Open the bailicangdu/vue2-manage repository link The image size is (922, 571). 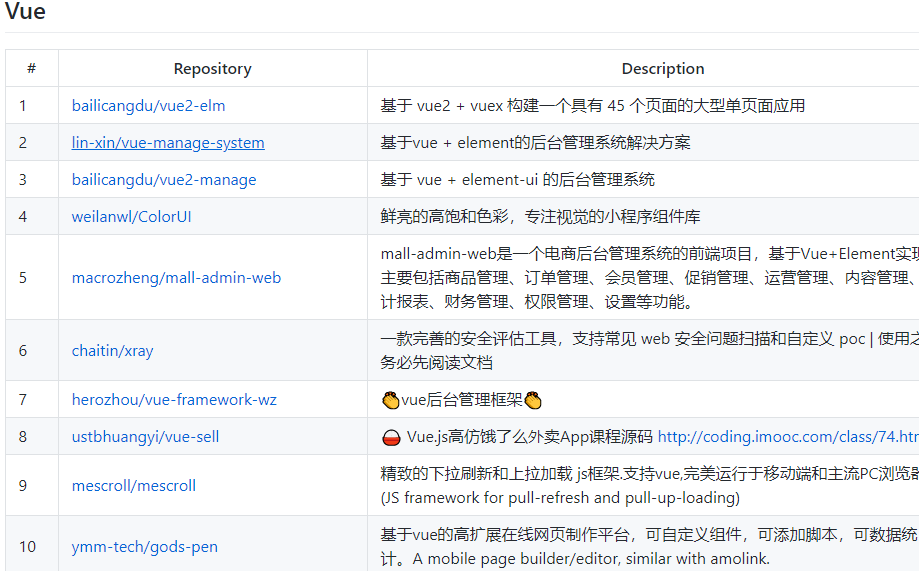pyautogui.click(x=164, y=180)
